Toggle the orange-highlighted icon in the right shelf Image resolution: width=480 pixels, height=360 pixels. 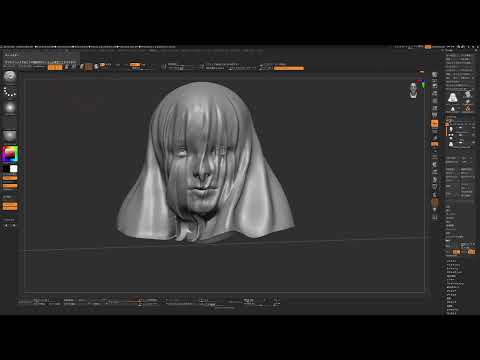click(x=435, y=124)
